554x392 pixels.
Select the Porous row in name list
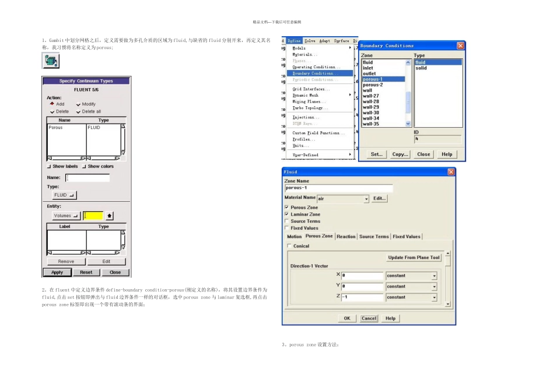[x=66, y=128]
